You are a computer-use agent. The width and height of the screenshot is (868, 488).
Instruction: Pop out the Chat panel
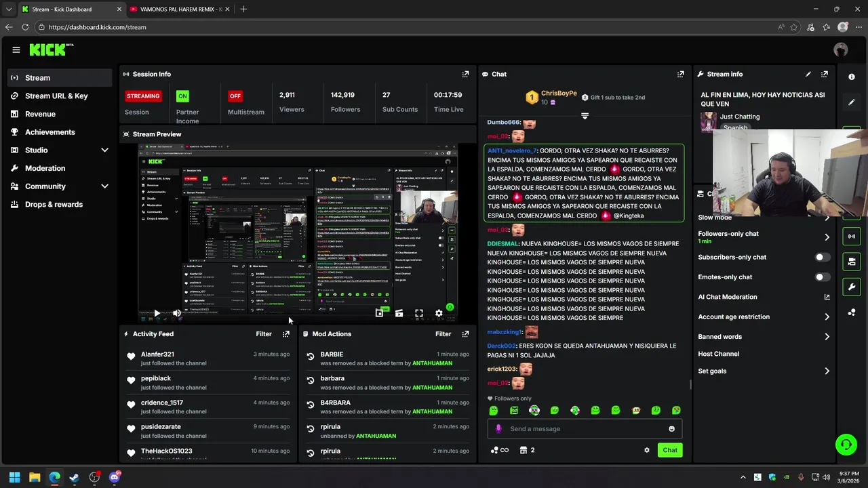coord(681,75)
